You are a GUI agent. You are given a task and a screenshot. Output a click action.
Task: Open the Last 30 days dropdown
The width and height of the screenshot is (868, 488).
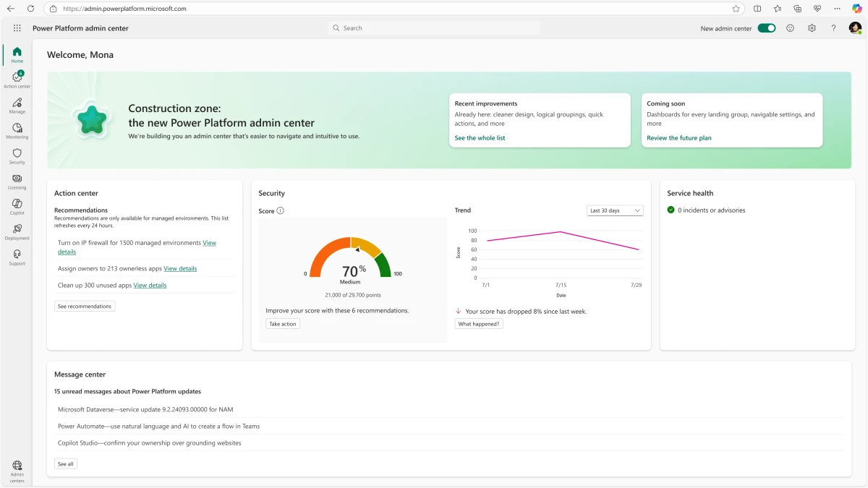(x=614, y=210)
